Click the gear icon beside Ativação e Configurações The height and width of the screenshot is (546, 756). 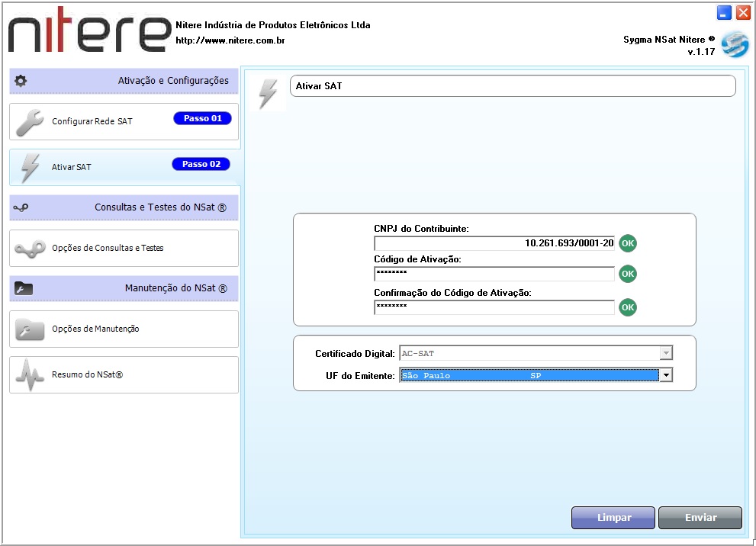(21, 81)
